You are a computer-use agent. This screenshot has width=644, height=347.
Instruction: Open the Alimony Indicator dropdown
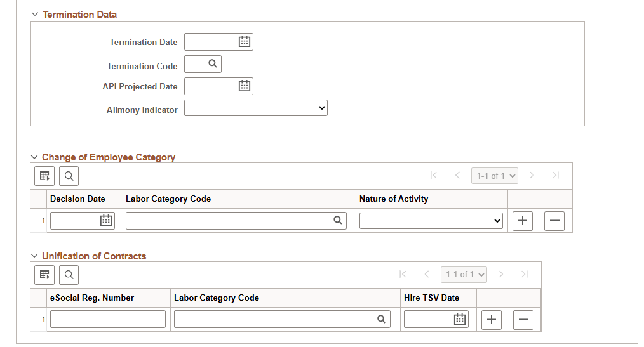click(256, 108)
